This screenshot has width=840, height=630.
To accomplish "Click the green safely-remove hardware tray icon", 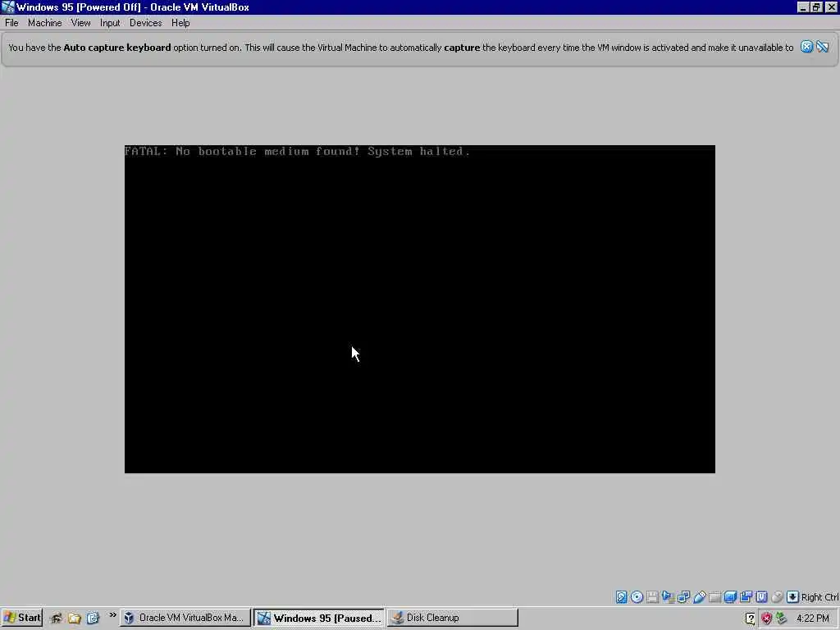I will (x=781, y=619).
